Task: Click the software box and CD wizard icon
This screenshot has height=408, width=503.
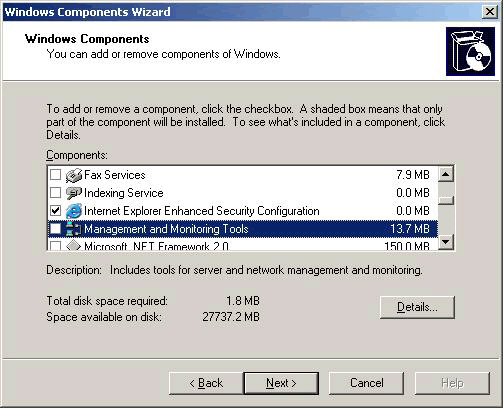Action: coord(470,51)
